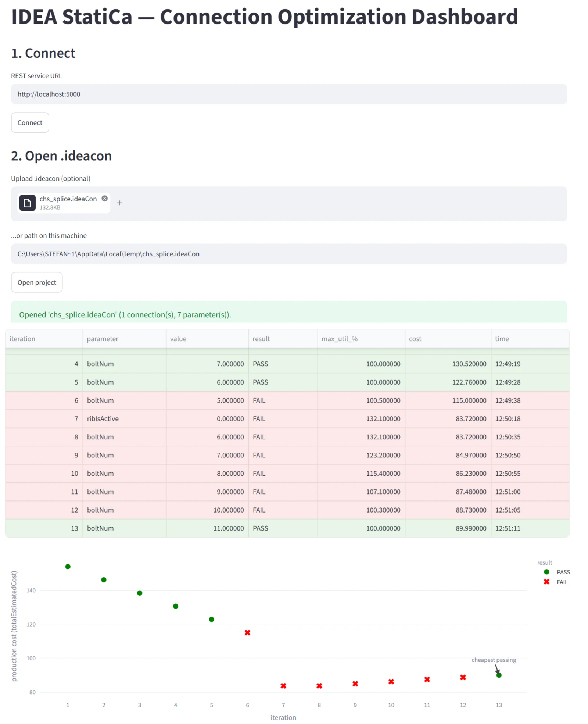Select the ribIsActive parameter cell

[125, 419]
